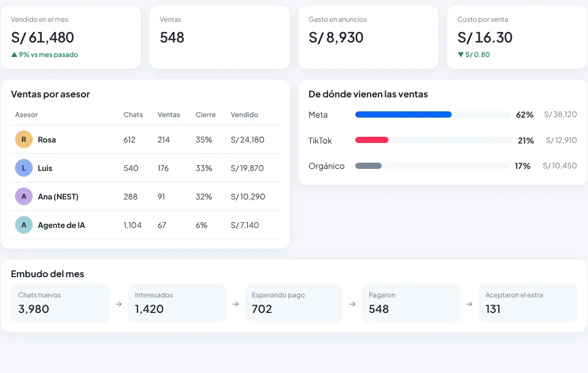Click the Orgánico source label
Screen dimensions: 588x373
pos(327,166)
